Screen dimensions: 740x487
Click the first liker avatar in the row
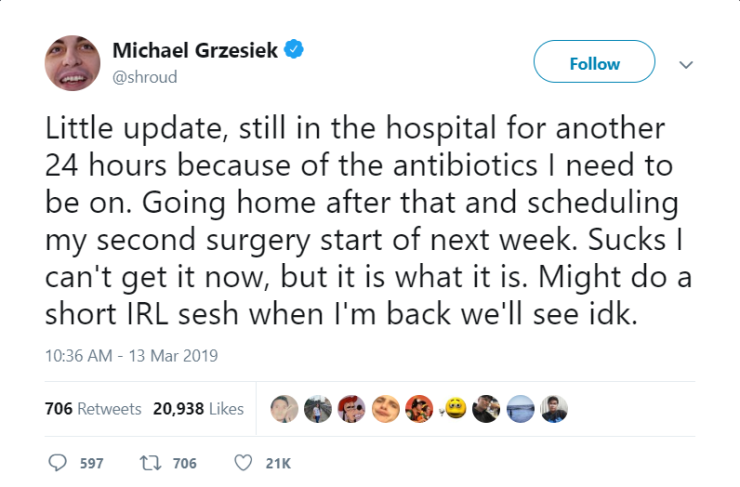click(x=285, y=408)
